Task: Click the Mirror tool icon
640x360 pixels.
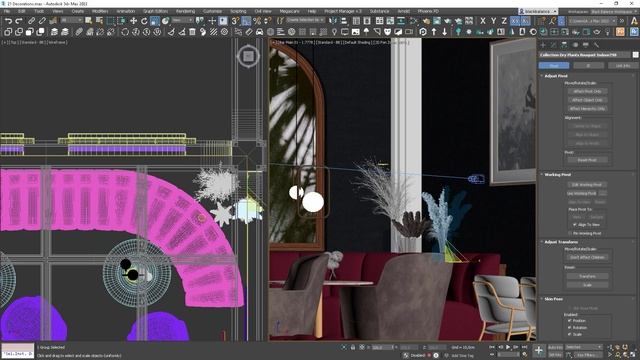Action: 333,20
